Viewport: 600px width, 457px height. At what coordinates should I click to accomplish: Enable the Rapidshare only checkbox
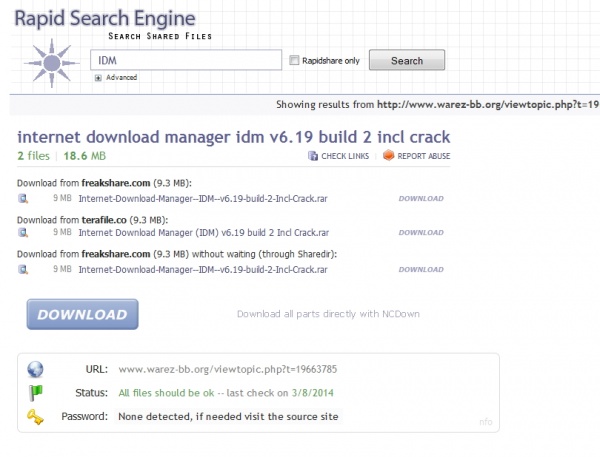294,61
